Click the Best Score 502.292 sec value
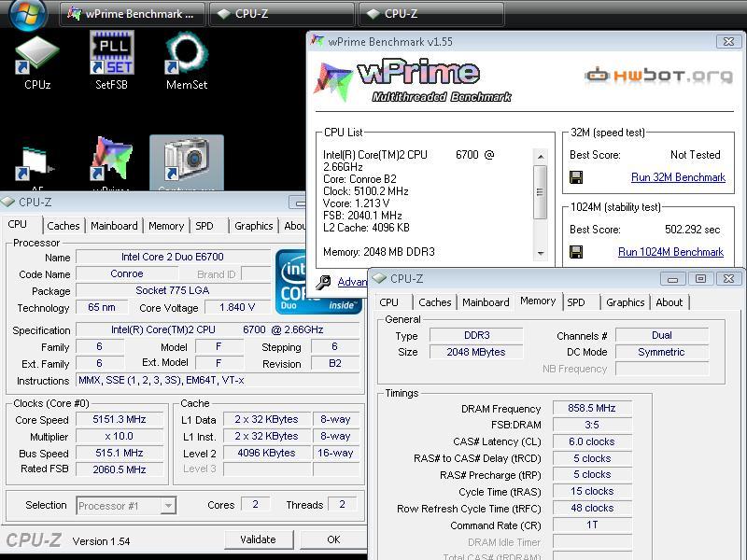Image resolution: width=747 pixels, height=560 pixels. [x=692, y=230]
